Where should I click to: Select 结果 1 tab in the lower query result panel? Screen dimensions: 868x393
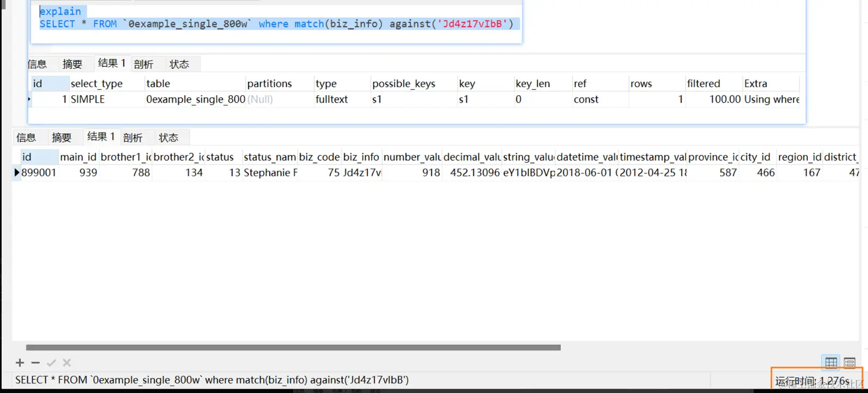click(x=101, y=137)
